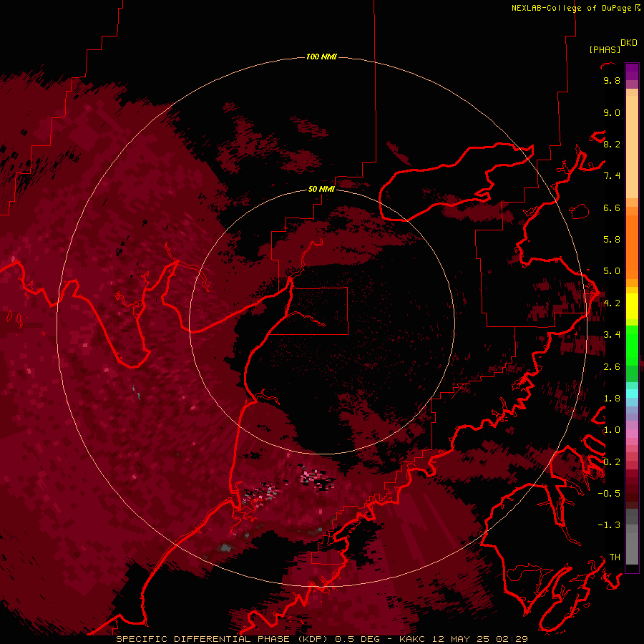Pick the purple color at legend top

pos(632,72)
